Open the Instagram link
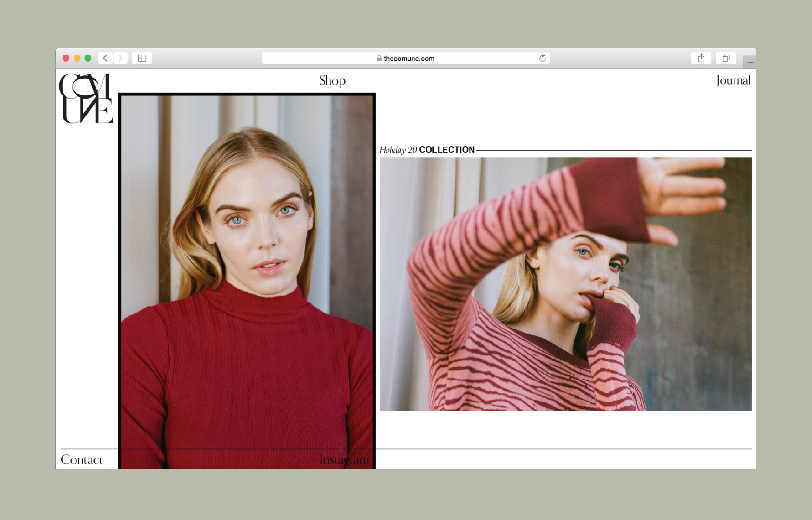This screenshot has width=812, height=520. click(344, 459)
